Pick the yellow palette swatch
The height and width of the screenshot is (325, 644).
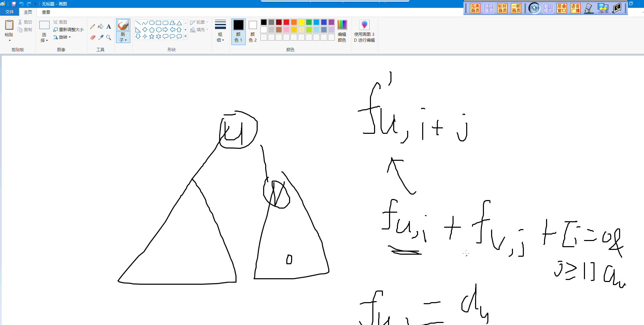tap(301, 22)
